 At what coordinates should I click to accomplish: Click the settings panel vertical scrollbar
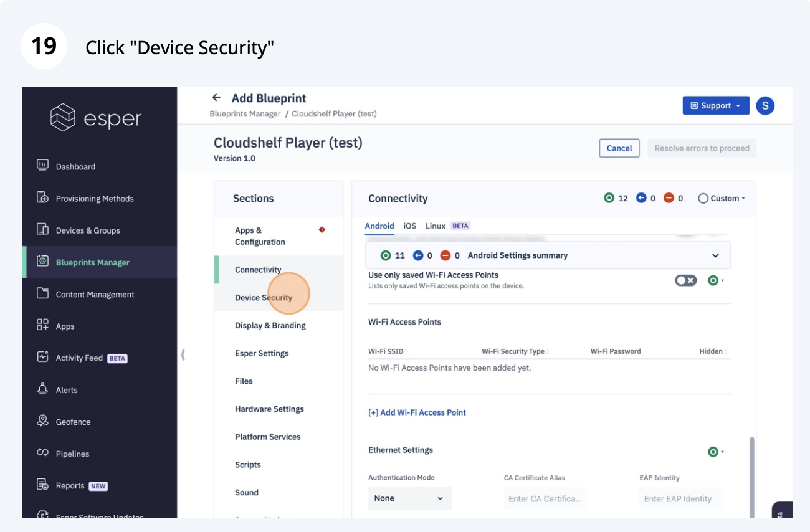751,473
